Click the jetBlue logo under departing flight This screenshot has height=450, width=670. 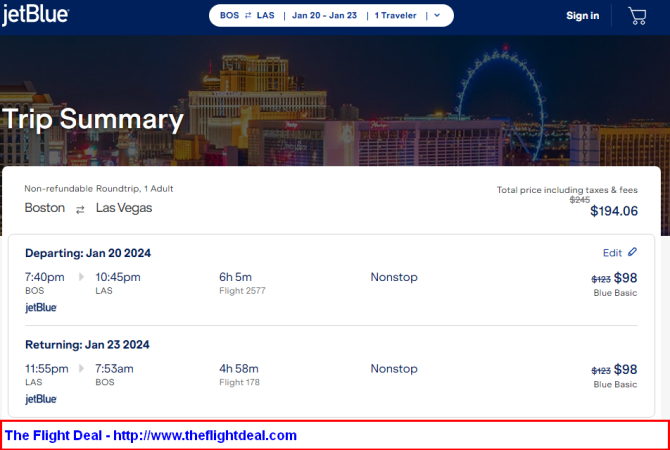pyautogui.click(x=41, y=307)
